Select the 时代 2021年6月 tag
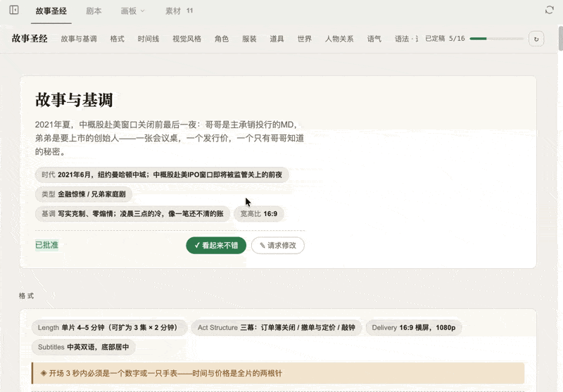The width and height of the screenshot is (563, 392). click(x=162, y=175)
